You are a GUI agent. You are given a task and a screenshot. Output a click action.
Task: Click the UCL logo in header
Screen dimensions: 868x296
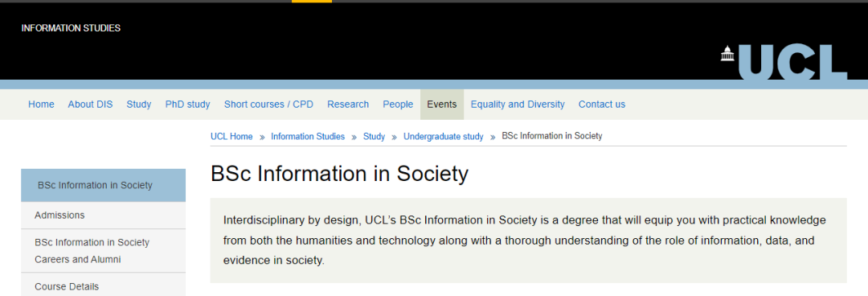pyautogui.click(x=784, y=62)
